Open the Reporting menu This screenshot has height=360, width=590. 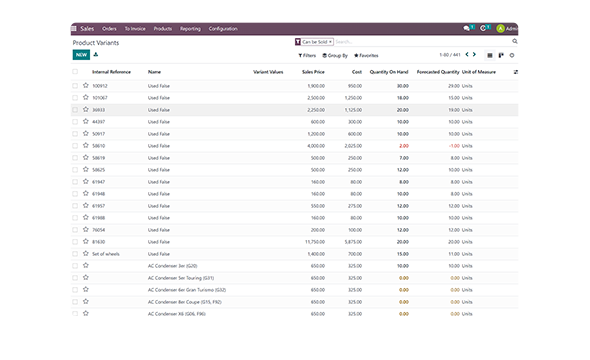point(190,29)
